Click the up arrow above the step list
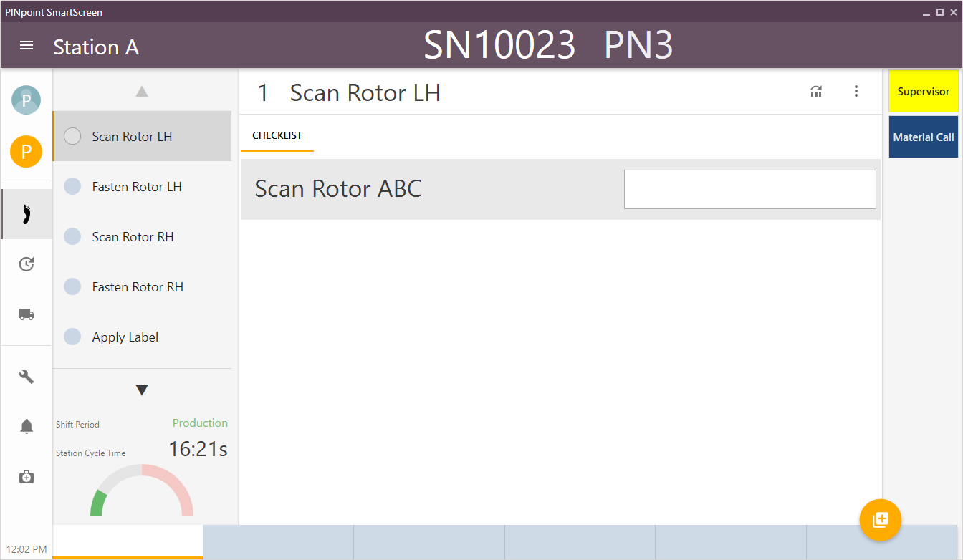 pyautogui.click(x=142, y=91)
